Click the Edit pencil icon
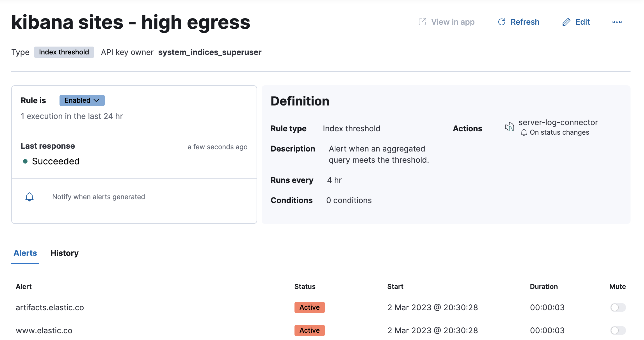 pos(567,22)
